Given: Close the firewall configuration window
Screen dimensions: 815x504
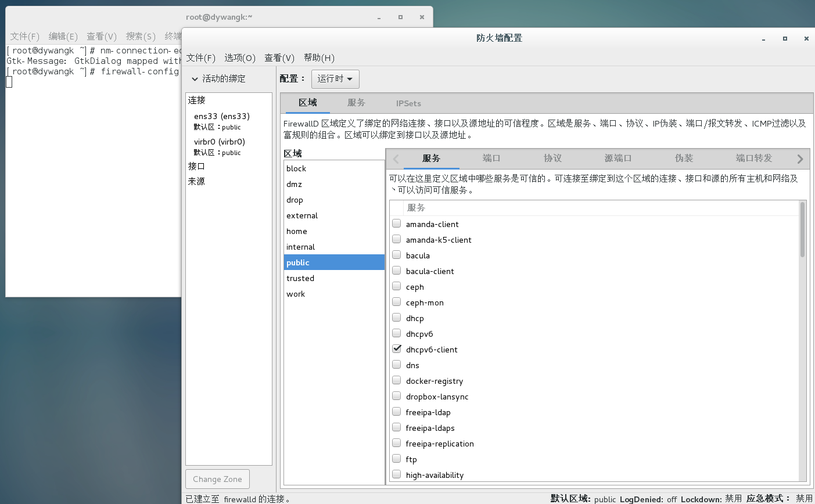Looking at the screenshot, I should pos(806,39).
